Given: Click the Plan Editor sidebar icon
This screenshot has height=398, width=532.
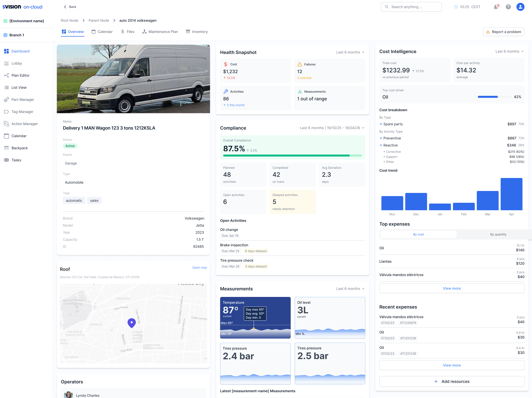Looking at the screenshot, I should click(x=6, y=75).
